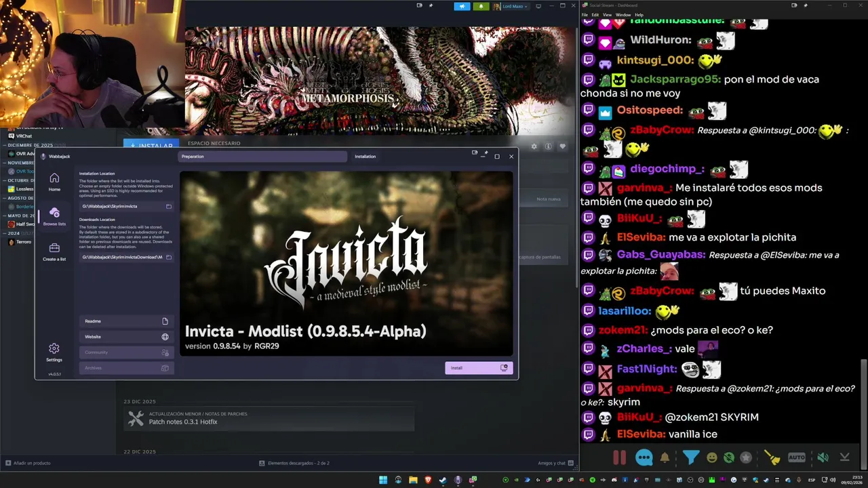The height and width of the screenshot is (488, 868).
Task: Open the blue filter funnel in Social Stream
Action: [x=690, y=457]
